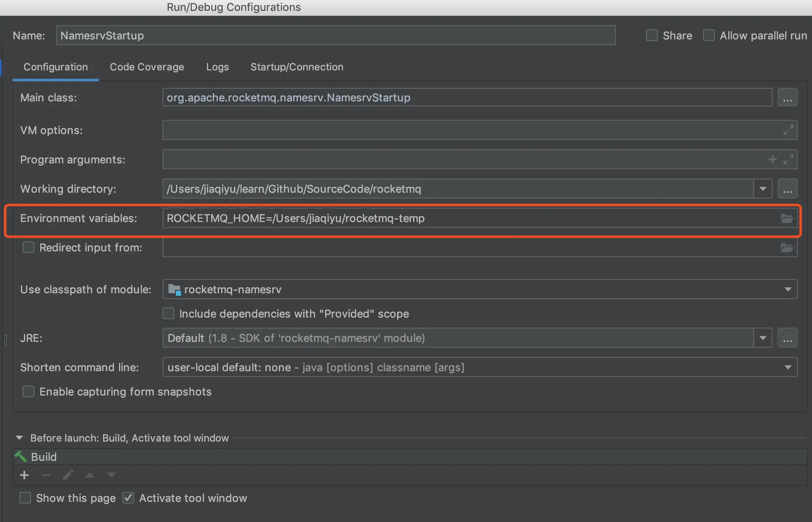
Task: Move before-launch task up arrow
Action: [x=90, y=475]
